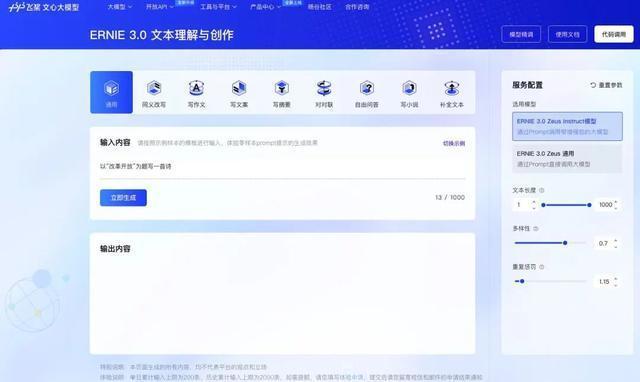This screenshot has width=640, height=382.
Task: Open the 写小说 novel writing icon
Action: click(x=409, y=88)
